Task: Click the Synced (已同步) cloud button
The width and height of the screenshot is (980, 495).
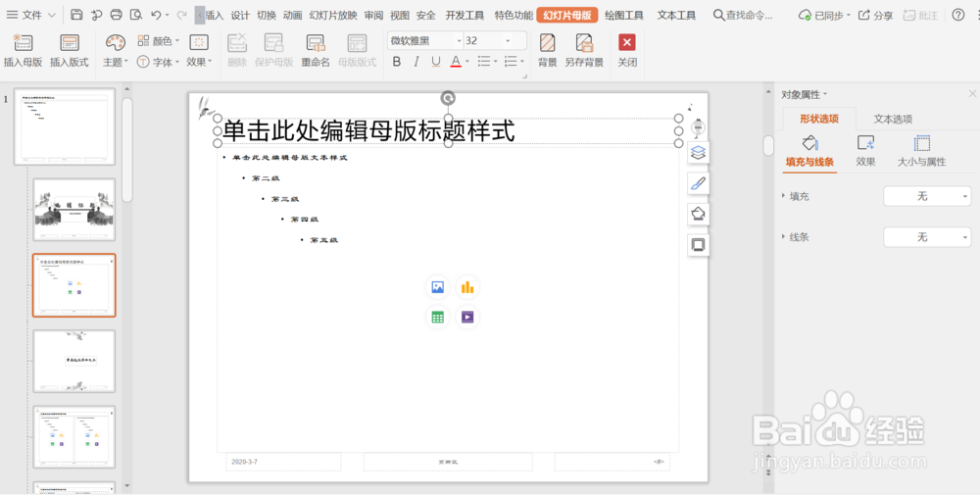Action: coord(824,15)
